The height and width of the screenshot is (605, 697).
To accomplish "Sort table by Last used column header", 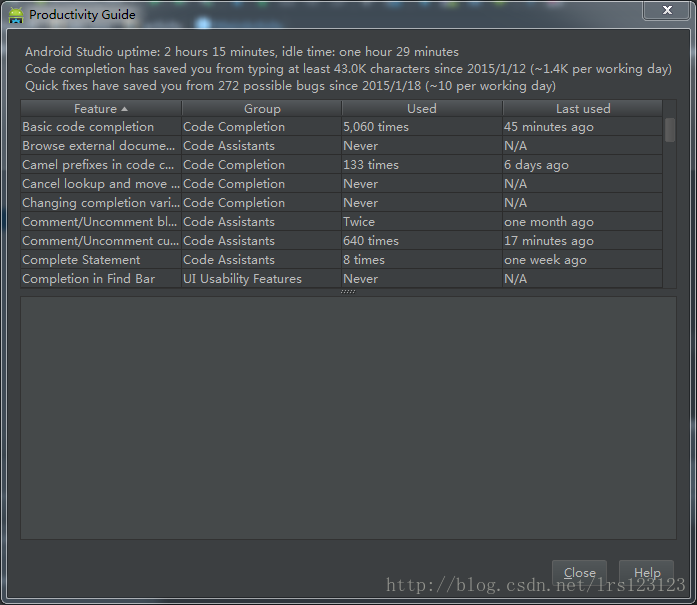I will click(583, 108).
